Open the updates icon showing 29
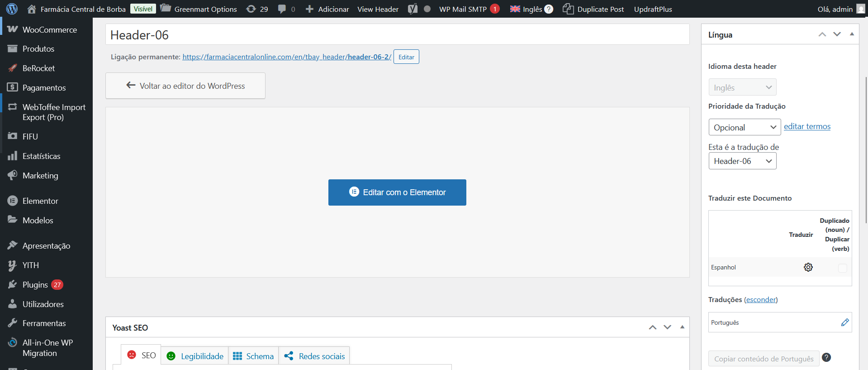Image resolution: width=868 pixels, height=370 pixels. pos(251,9)
